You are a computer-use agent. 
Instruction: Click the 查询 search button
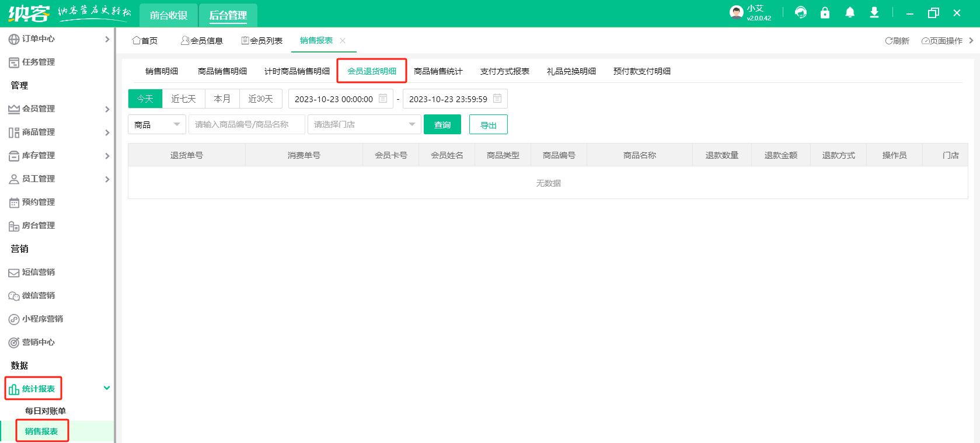tap(442, 124)
